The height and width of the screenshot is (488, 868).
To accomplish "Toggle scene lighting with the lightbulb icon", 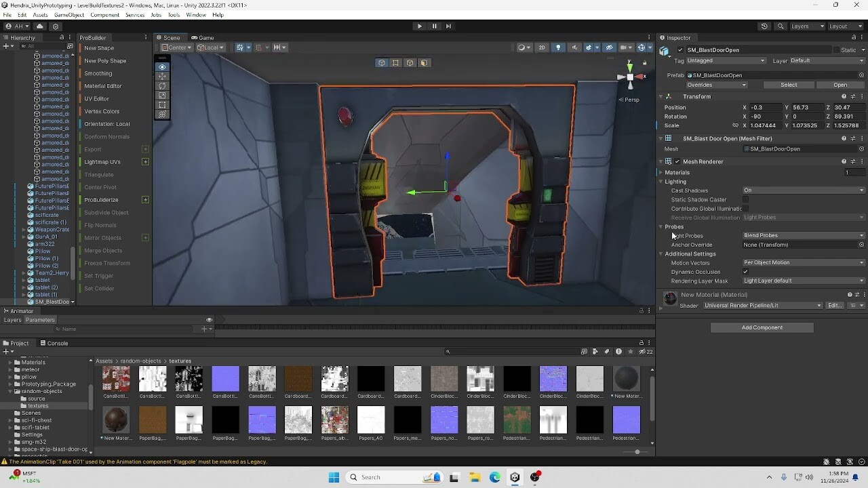I will (x=558, y=47).
